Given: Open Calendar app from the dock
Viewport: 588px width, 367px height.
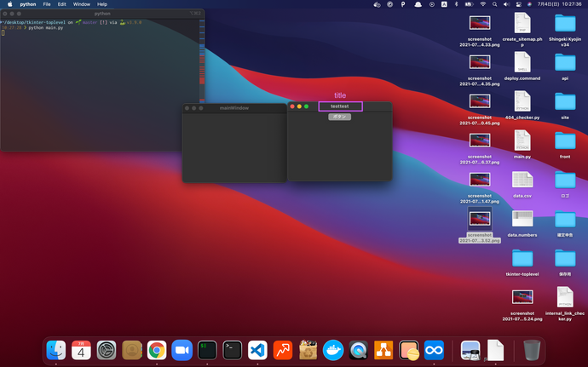Looking at the screenshot, I should pos(81,349).
